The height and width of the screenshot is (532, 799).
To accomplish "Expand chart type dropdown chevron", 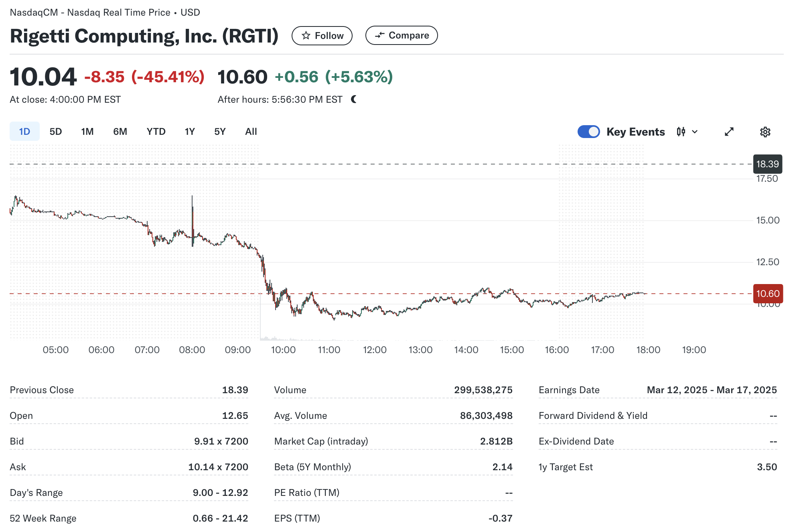I will [x=695, y=132].
